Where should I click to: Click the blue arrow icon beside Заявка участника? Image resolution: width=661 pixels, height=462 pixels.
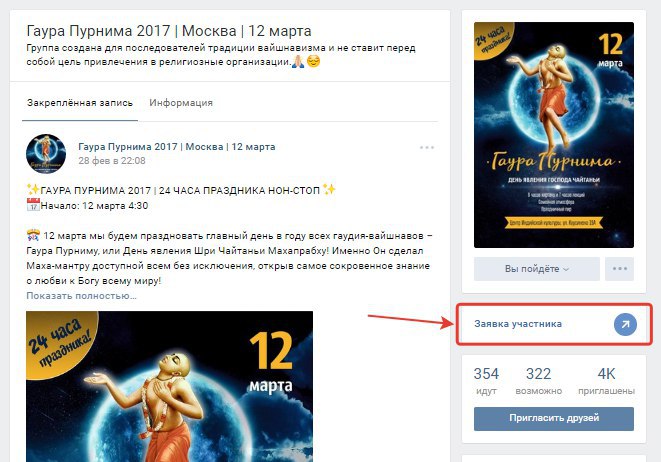(x=625, y=324)
